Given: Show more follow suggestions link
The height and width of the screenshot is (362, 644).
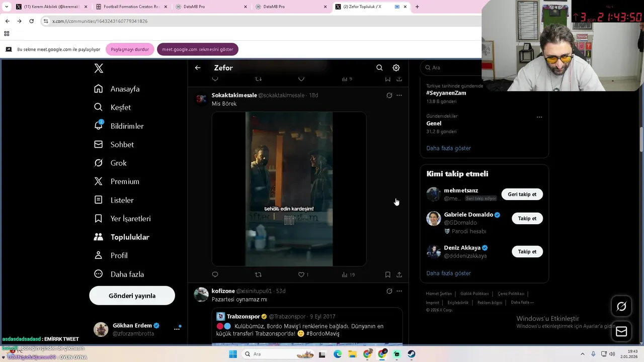Looking at the screenshot, I should 448,274.
